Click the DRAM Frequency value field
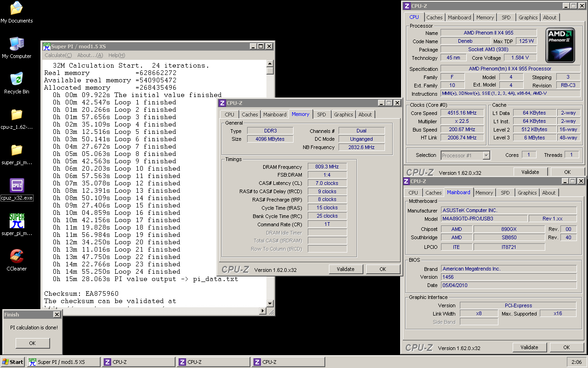This screenshot has width=588, height=368. (x=327, y=167)
